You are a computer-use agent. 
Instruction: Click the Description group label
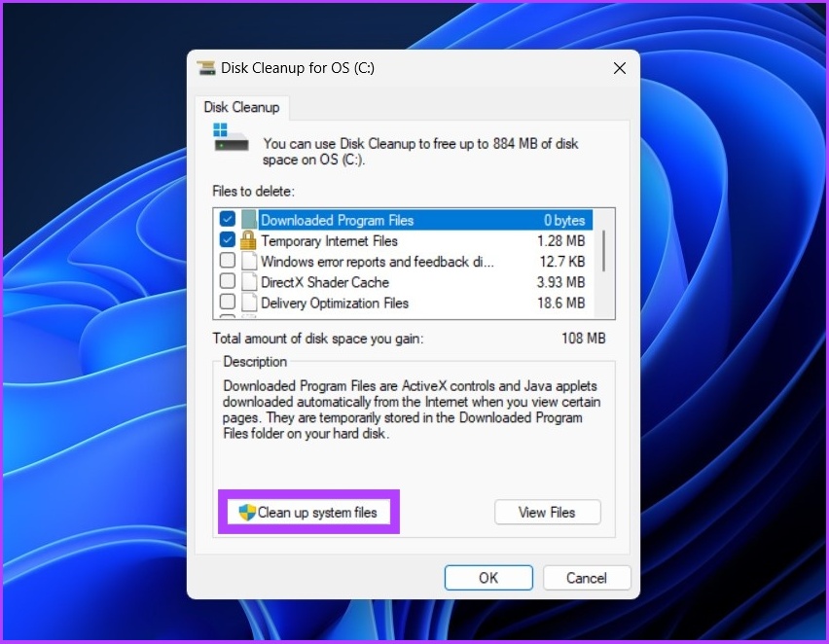255,362
